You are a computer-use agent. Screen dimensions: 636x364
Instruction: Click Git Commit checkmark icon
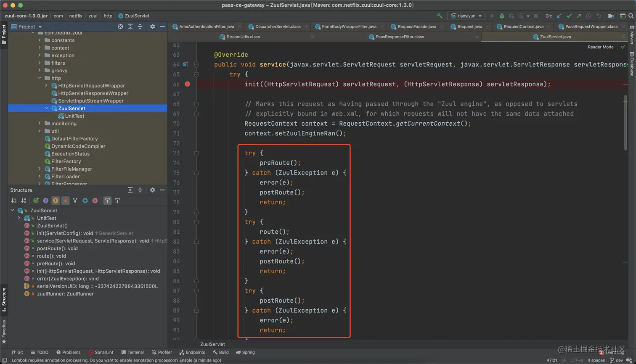point(569,16)
